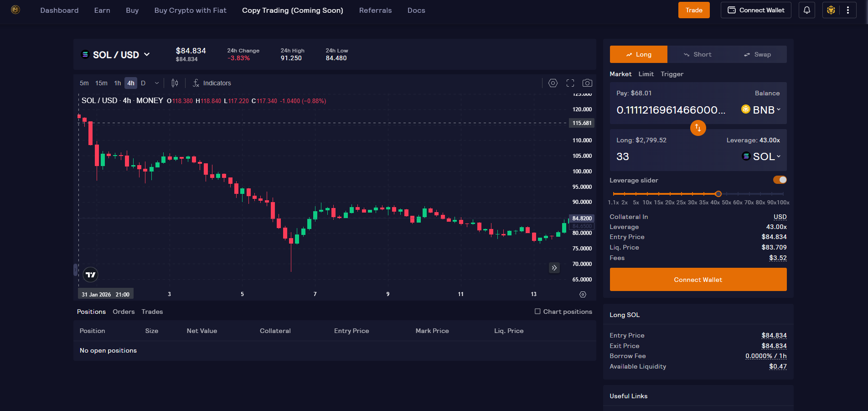Click the chart settings gear icon
The height and width of the screenshot is (411, 868).
pyautogui.click(x=553, y=83)
